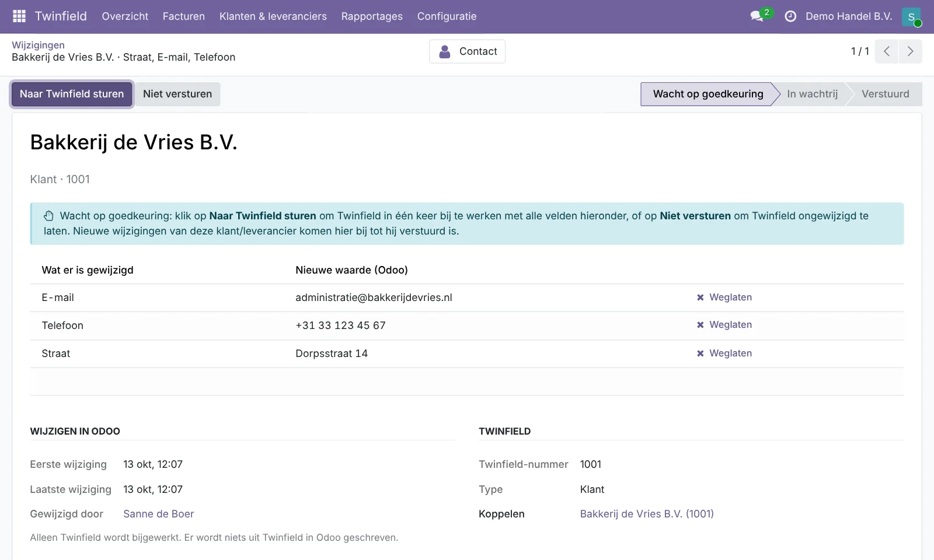Click the Bakkerij de Vries B.V. record title
Screen dimensions: 934x560
134,142
